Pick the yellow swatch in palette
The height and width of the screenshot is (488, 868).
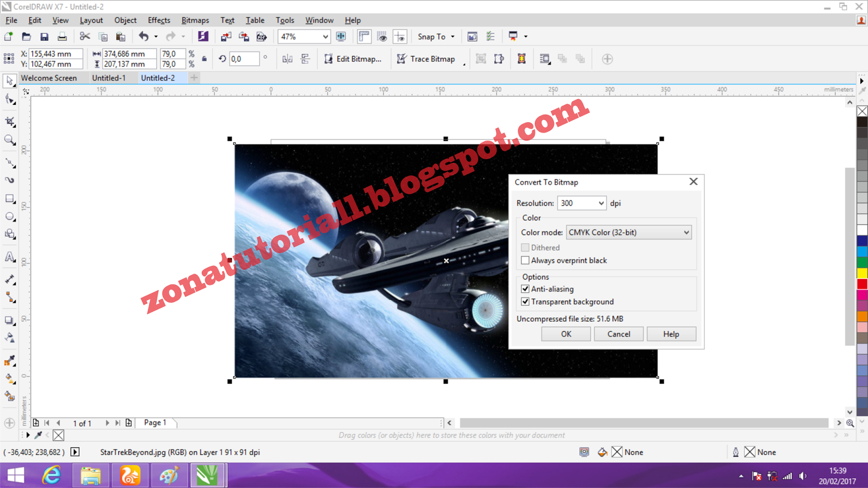(862, 273)
